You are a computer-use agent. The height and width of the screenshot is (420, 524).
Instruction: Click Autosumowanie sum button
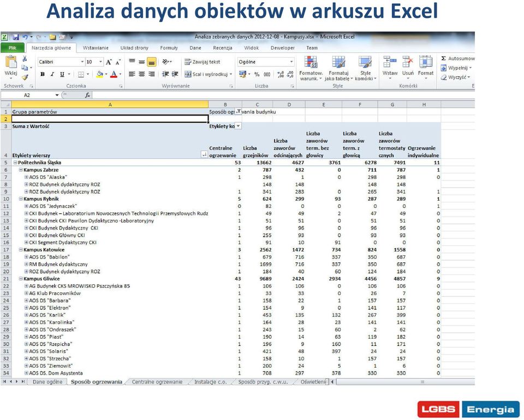tap(457, 58)
